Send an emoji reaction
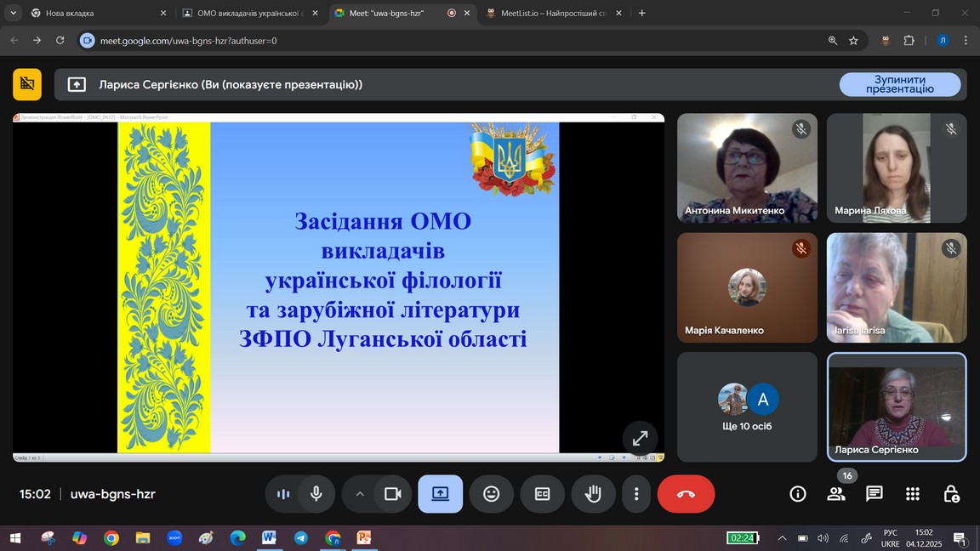980x551 pixels. pyautogui.click(x=491, y=494)
